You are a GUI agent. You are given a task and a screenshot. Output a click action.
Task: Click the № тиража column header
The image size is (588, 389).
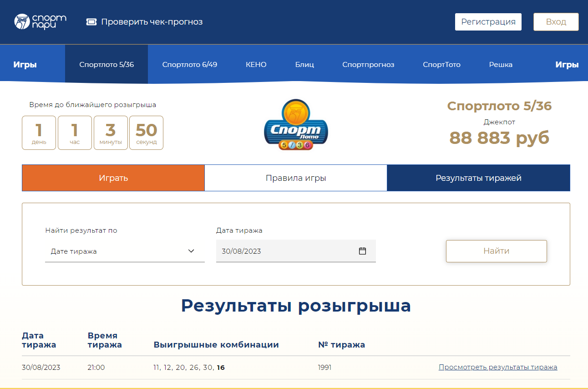[341, 345]
